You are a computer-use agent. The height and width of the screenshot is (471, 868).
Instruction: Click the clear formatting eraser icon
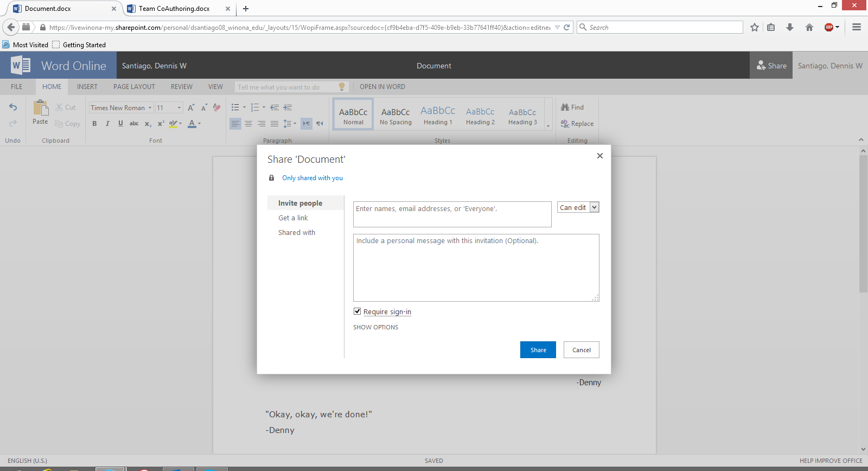click(217, 107)
